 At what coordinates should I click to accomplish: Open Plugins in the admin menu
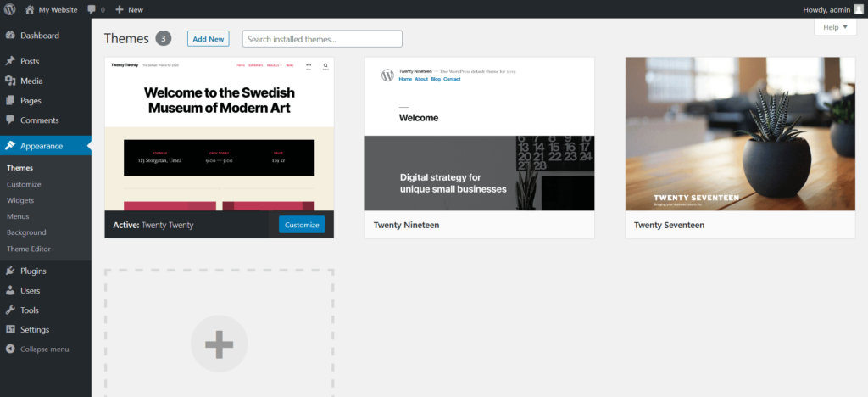(33, 271)
